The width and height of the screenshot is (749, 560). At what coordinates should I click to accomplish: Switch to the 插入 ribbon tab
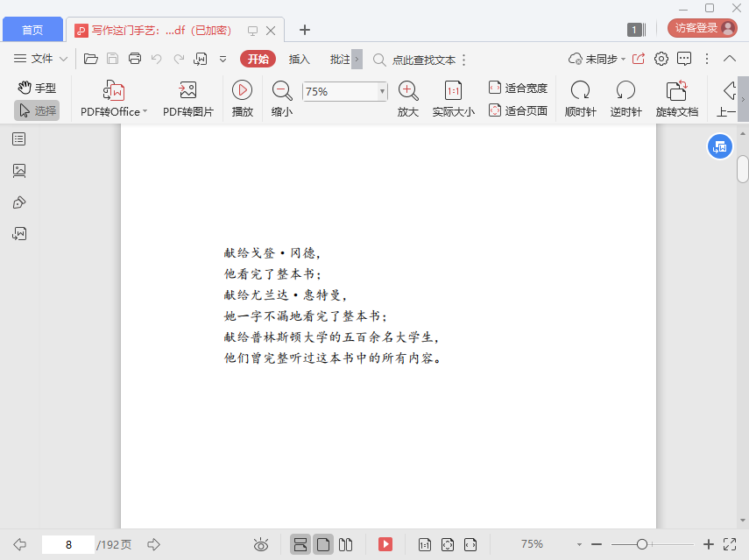coord(300,59)
